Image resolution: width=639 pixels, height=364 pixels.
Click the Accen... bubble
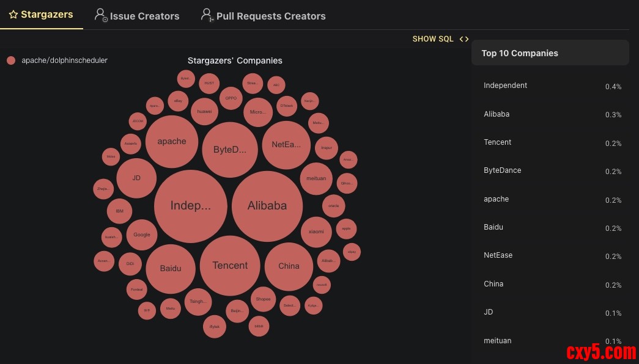coord(104,261)
